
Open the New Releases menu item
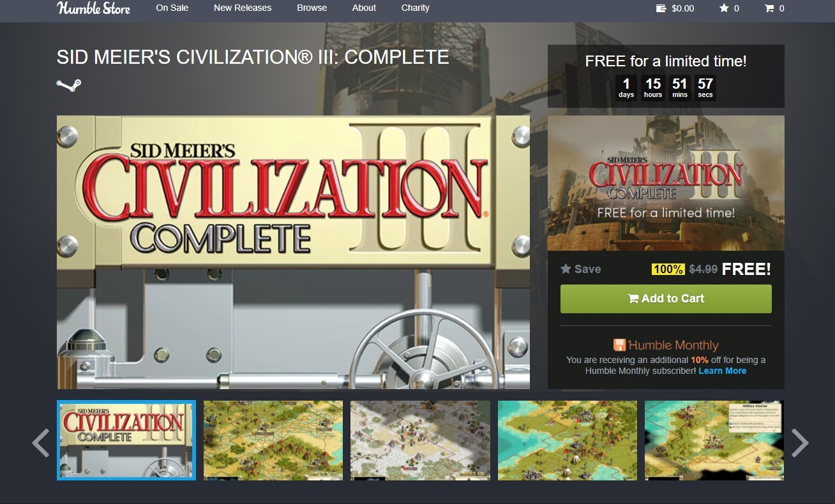pyautogui.click(x=243, y=8)
